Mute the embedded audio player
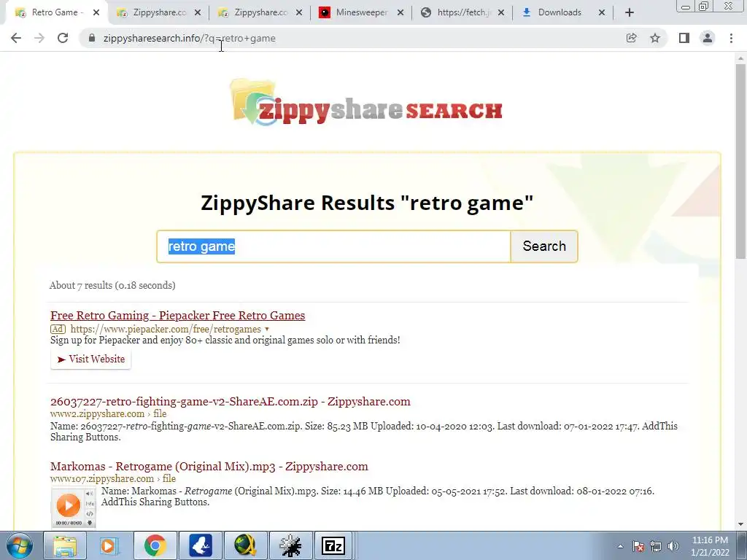The image size is (747, 560). pyautogui.click(x=90, y=494)
